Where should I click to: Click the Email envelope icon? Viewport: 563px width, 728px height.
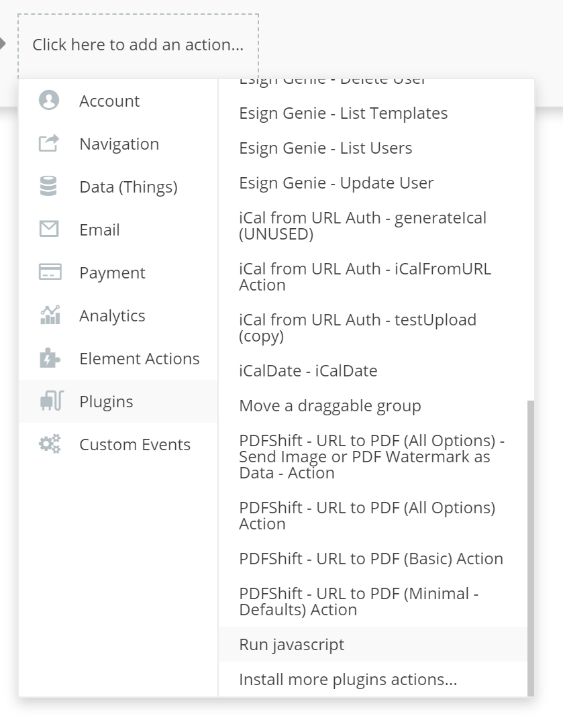49,229
